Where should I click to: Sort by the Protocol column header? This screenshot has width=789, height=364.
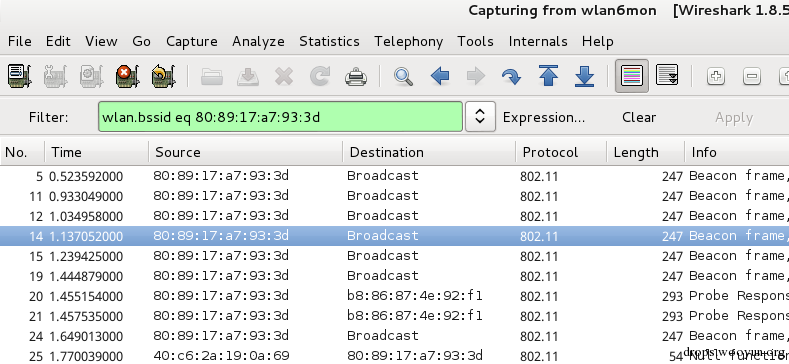(x=561, y=152)
